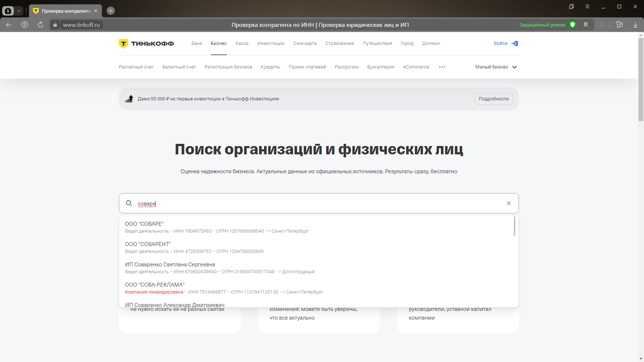Open the browser vertical dots menu
Screen dimensions: 644x362
click(602, 25)
